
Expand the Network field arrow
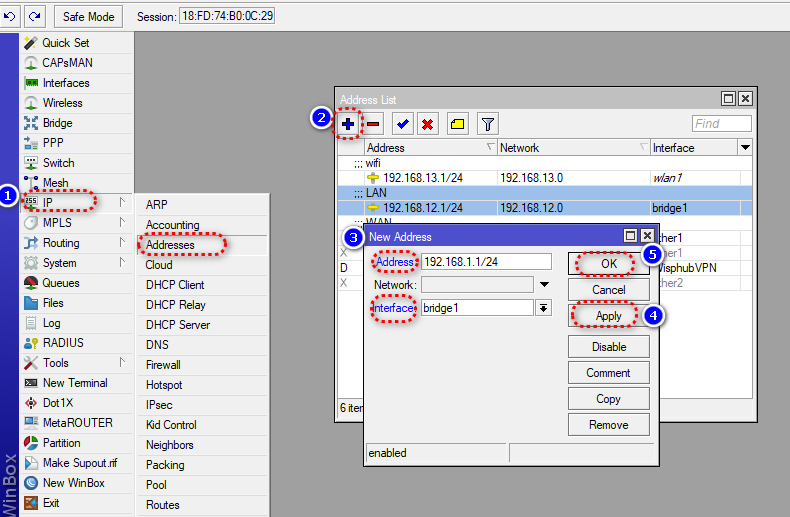pos(544,285)
